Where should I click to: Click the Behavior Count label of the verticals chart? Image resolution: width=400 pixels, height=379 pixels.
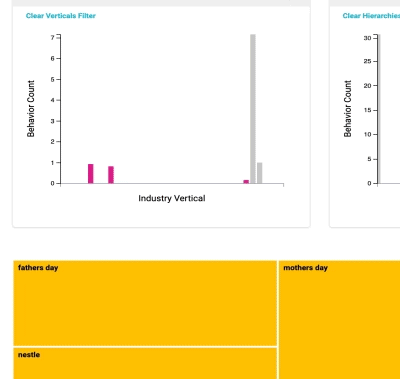tap(31, 109)
